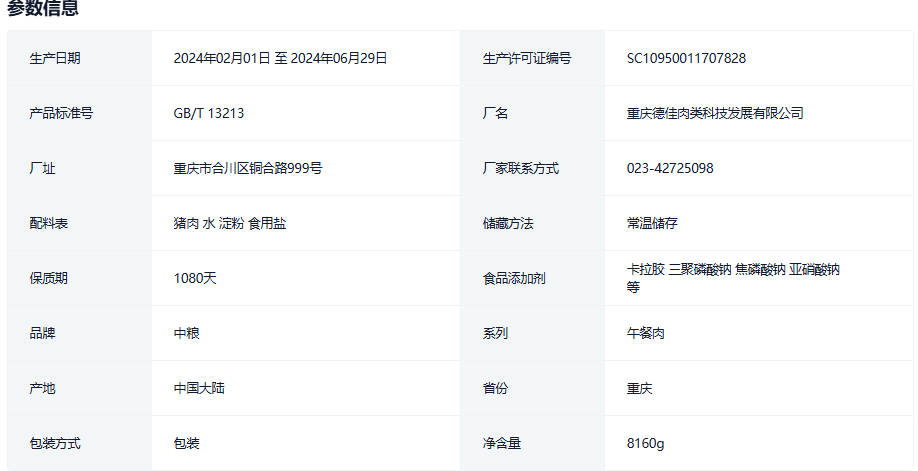918x471 pixels.
Task: Click the storage method value 常温储存
Action: point(652,223)
